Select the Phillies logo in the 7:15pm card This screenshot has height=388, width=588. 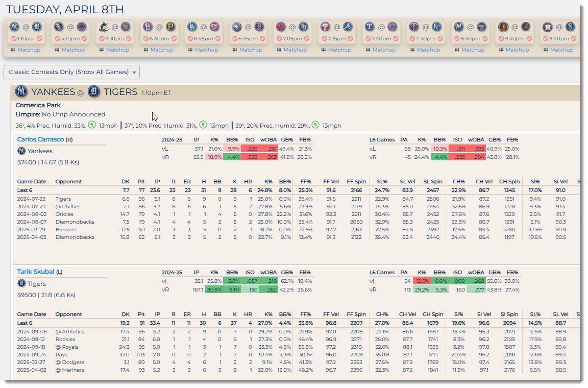point(325,27)
